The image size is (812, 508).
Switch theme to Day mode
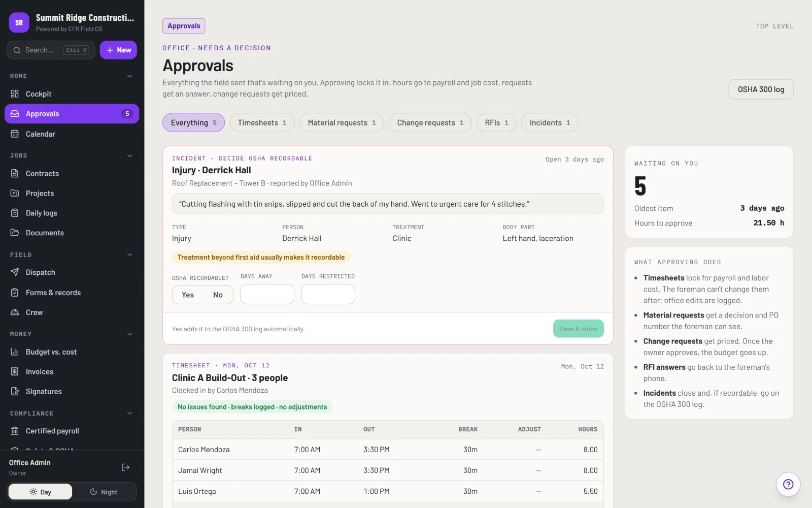click(x=41, y=492)
